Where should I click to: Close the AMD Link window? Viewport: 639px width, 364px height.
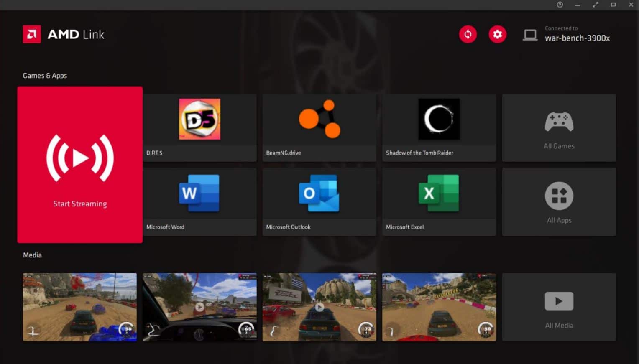click(x=631, y=5)
